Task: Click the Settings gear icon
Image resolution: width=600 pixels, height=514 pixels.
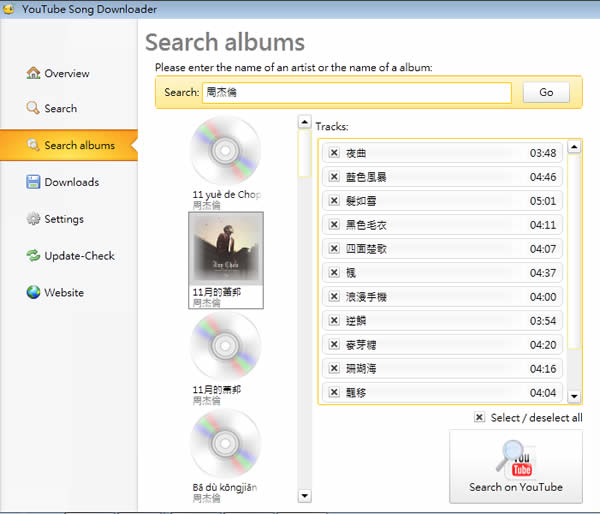Action: click(33, 219)
